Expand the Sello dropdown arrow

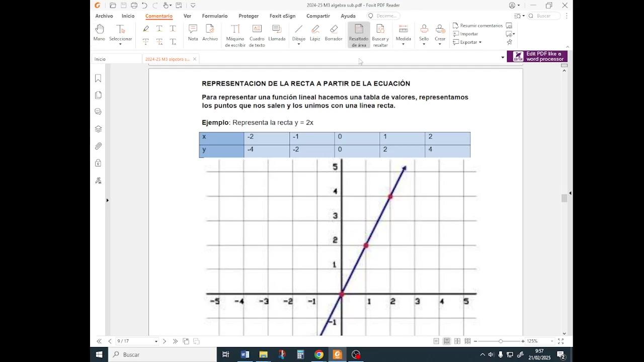pyautogui.click(x=424, y=44)
